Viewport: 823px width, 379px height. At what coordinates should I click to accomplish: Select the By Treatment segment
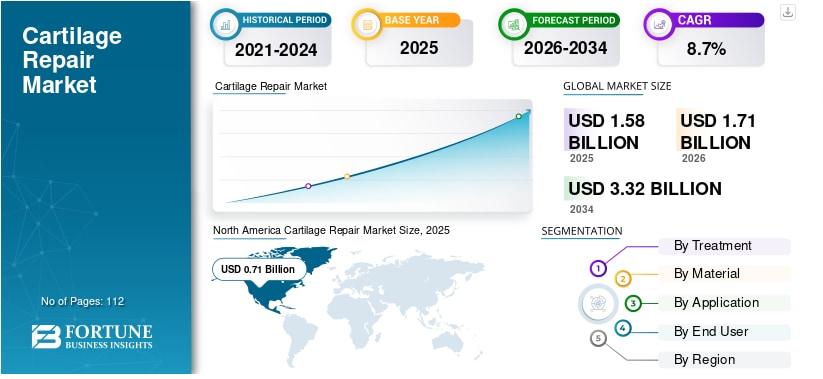click(x=724, y=246)
